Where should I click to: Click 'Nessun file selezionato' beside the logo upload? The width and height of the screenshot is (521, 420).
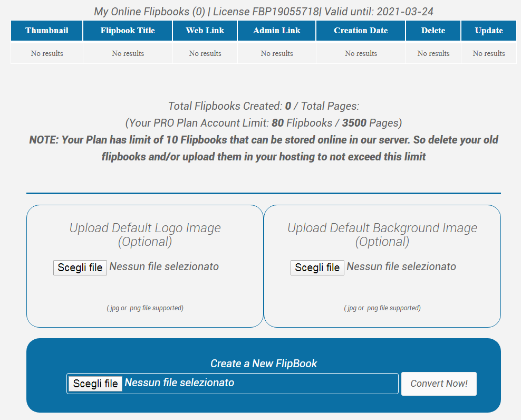[164, 266]
